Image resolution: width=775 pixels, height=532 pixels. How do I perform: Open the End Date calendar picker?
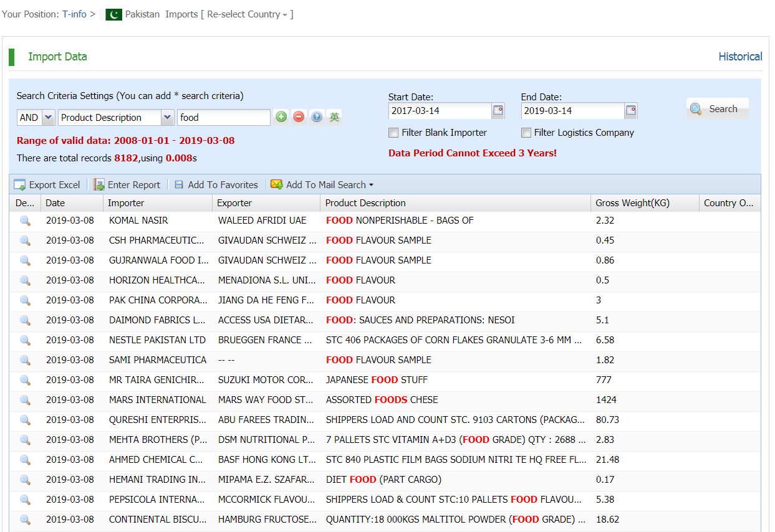631,111
